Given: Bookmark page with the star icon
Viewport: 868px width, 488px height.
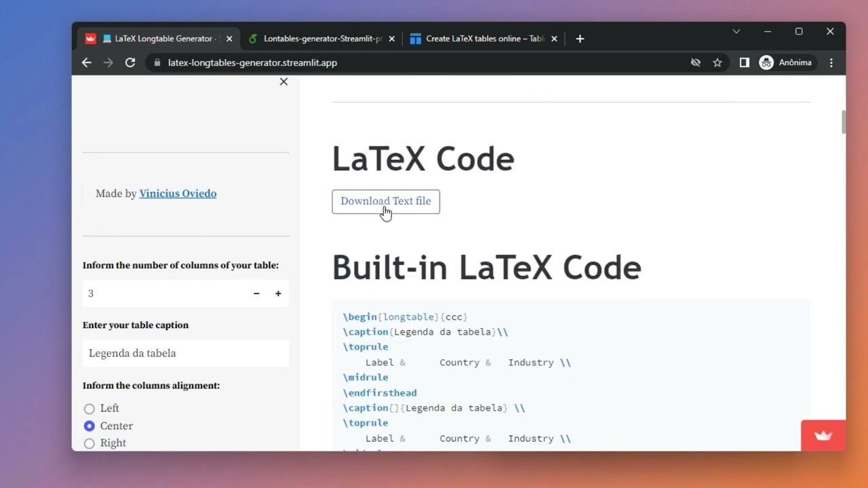Looking at the screenshot, I should click(x=717, y=62).
